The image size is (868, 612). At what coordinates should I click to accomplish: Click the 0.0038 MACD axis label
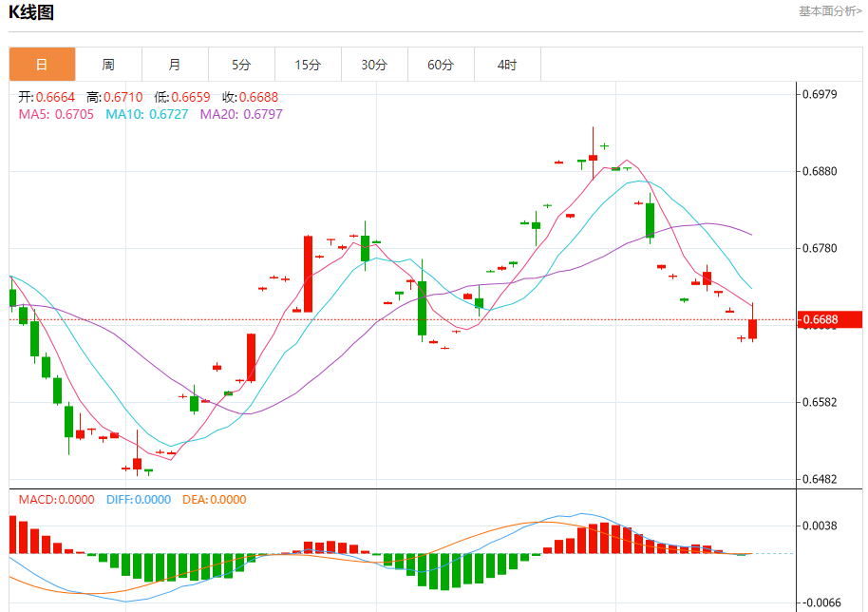click(820, 526)
